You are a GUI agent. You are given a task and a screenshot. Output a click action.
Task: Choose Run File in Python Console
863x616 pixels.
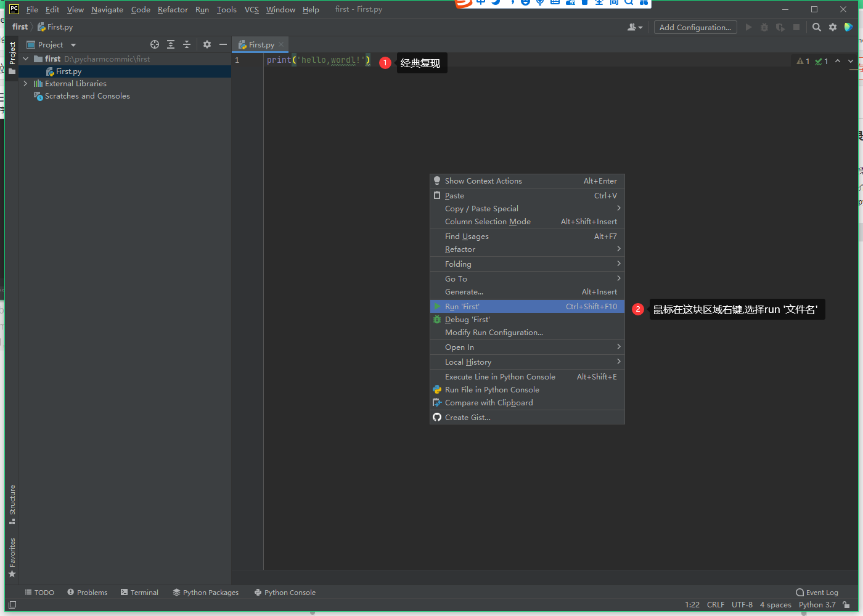pyautogui.click(x=527, y=390)
